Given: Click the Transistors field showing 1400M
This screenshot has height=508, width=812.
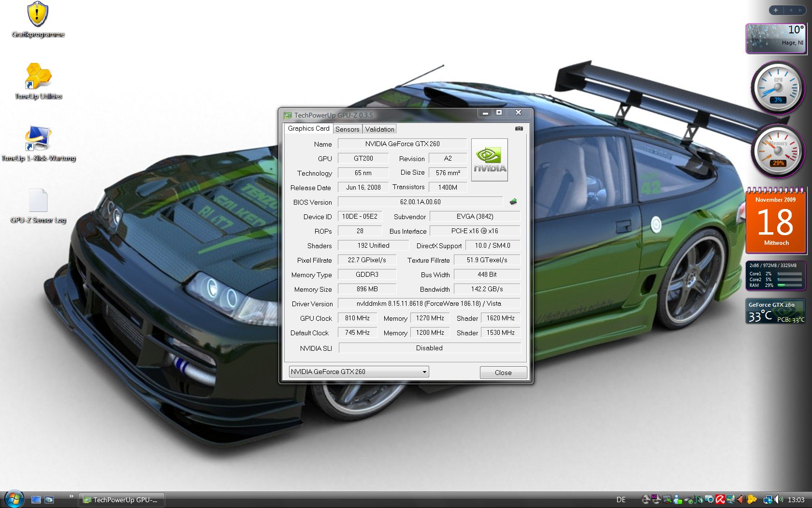Looking at the screenshot, I should [x=448, y=187].
